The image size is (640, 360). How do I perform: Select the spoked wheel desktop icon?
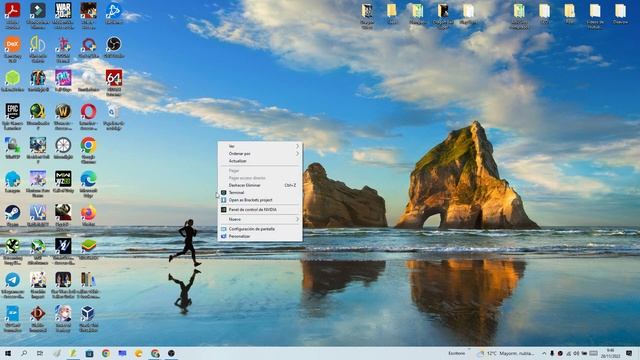[x=63, y=145]
